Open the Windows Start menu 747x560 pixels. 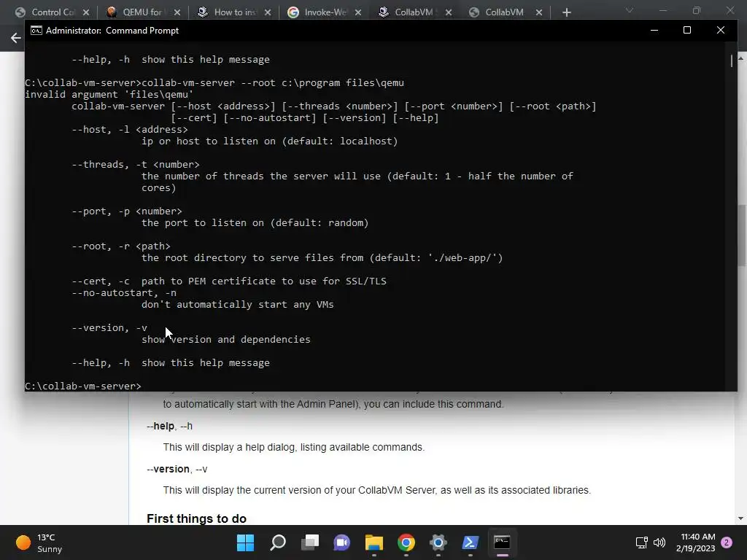coord(245,542)
